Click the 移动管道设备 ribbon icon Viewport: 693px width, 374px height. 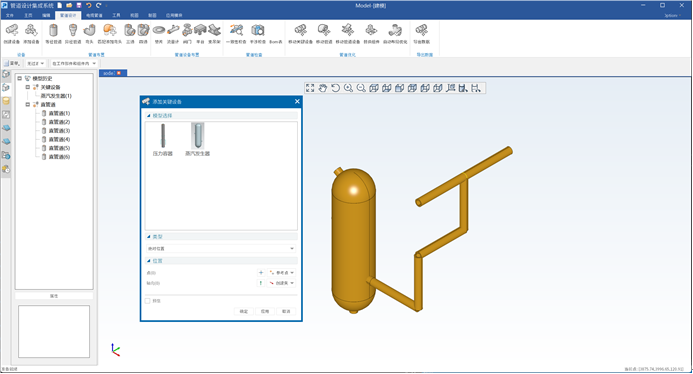point(348,34)
